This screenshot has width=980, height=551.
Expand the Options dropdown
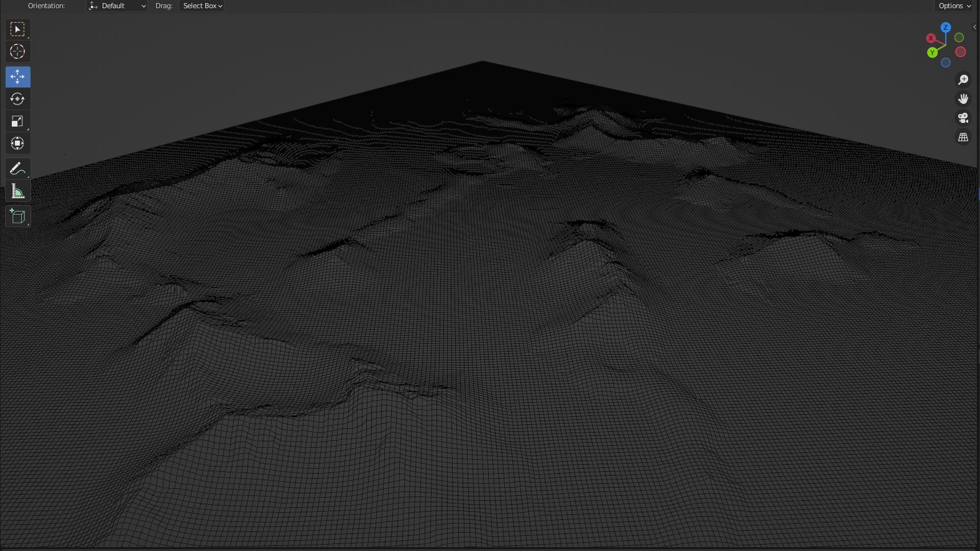pyautogui.click(x=954, y=6)
